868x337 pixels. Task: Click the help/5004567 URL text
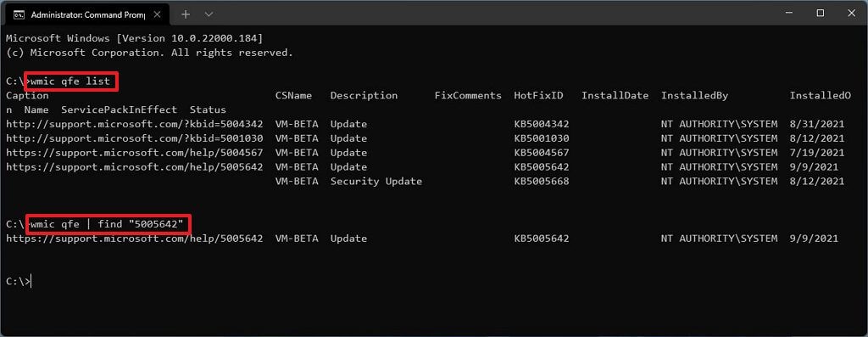click(135, 153)
